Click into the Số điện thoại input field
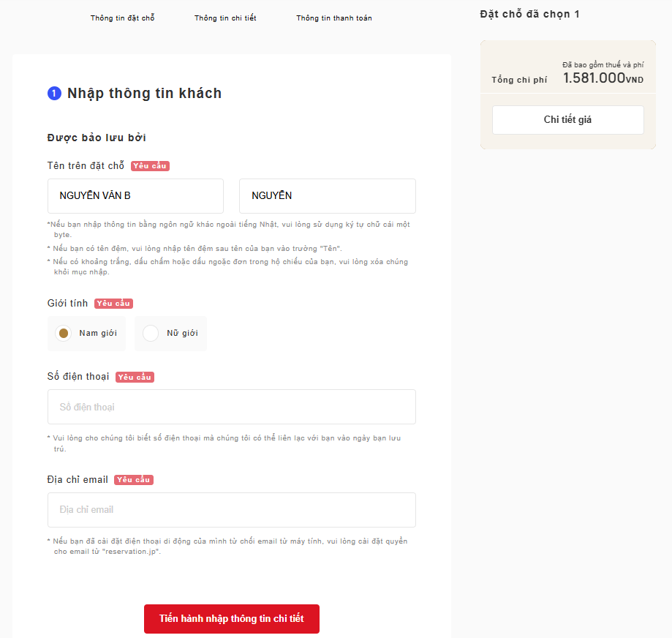 (x=231, y=407)
